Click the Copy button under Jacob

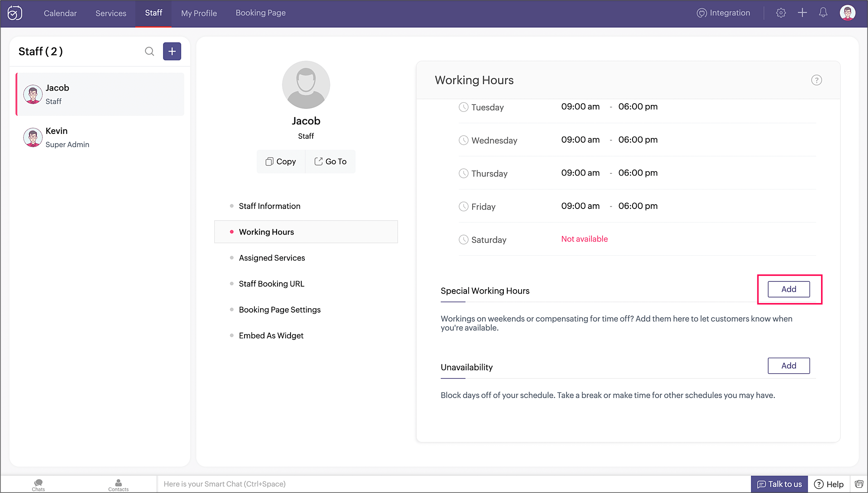281,162
